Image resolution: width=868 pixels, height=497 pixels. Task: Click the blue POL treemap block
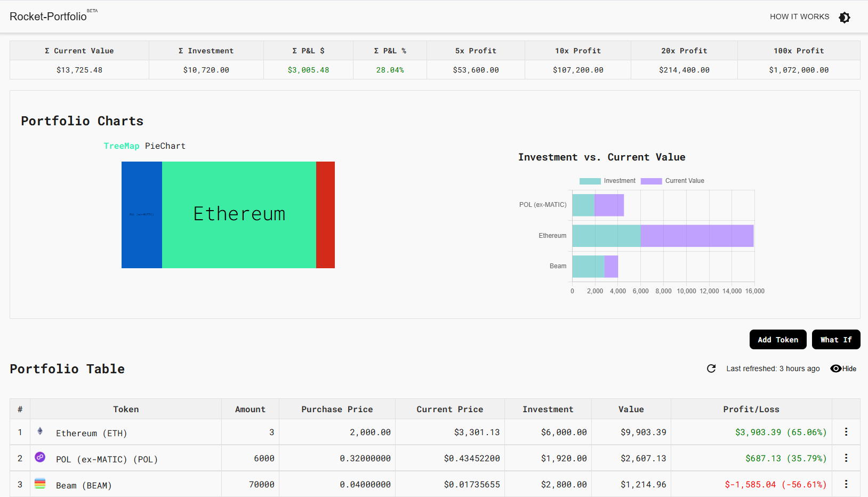coord(142,214)
